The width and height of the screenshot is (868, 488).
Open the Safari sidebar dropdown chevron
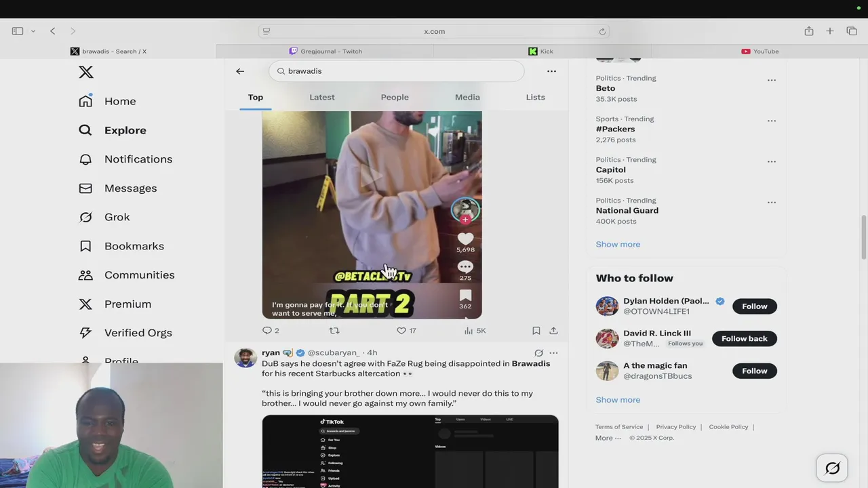pyautogui.click(x=33, y=31)
